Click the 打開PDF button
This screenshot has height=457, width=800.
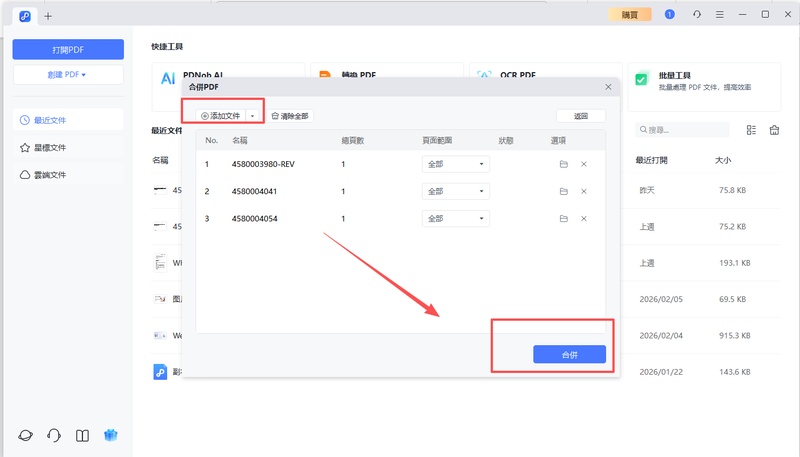68,49
